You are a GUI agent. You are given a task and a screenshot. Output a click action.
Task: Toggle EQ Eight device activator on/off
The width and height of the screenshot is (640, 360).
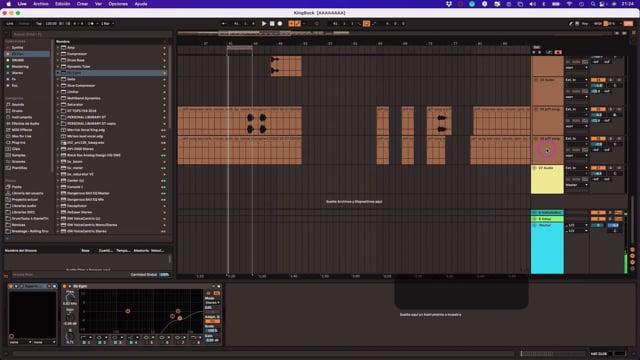pyautogui.click(x=65, y=286)
